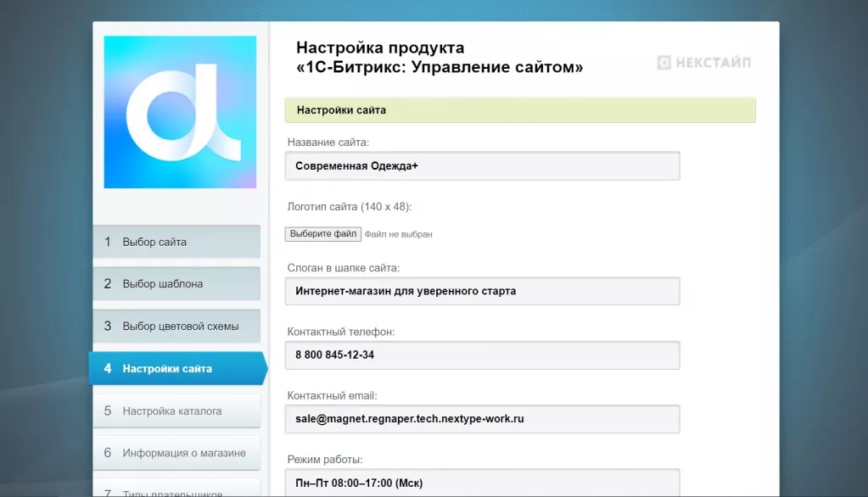Click the Режим работы input field

(482, 483)
